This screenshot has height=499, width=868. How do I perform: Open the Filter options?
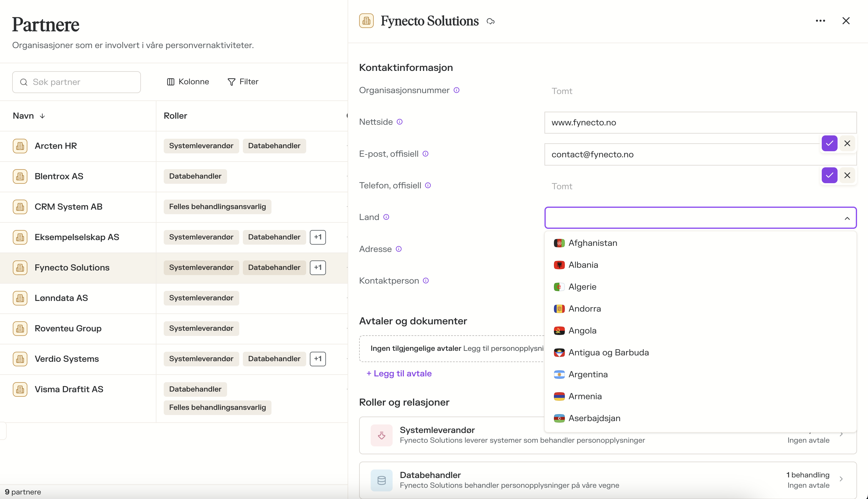pos(243,82)
